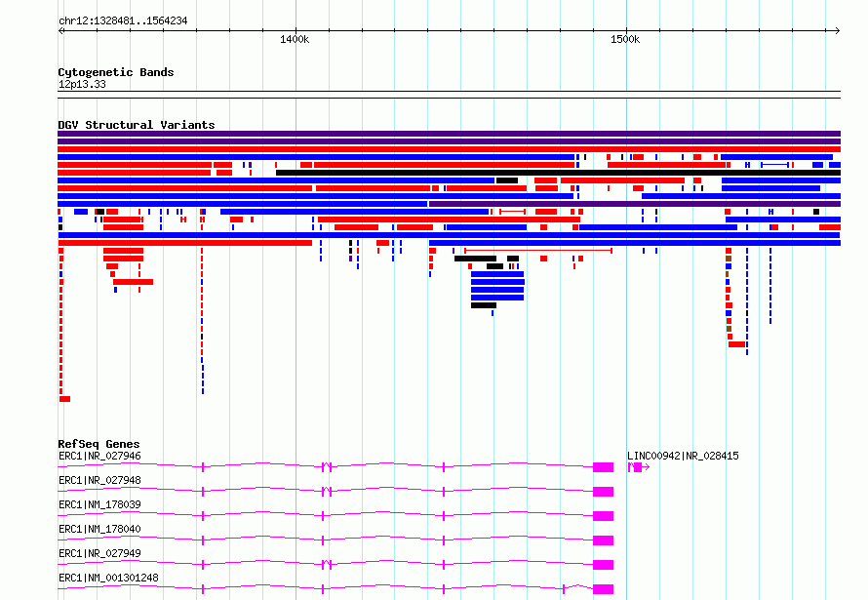Select the thin blue variant line with end caps
The height and width of the screenshot is (600, 868).
pyautogui.click(x=775, y=165)
